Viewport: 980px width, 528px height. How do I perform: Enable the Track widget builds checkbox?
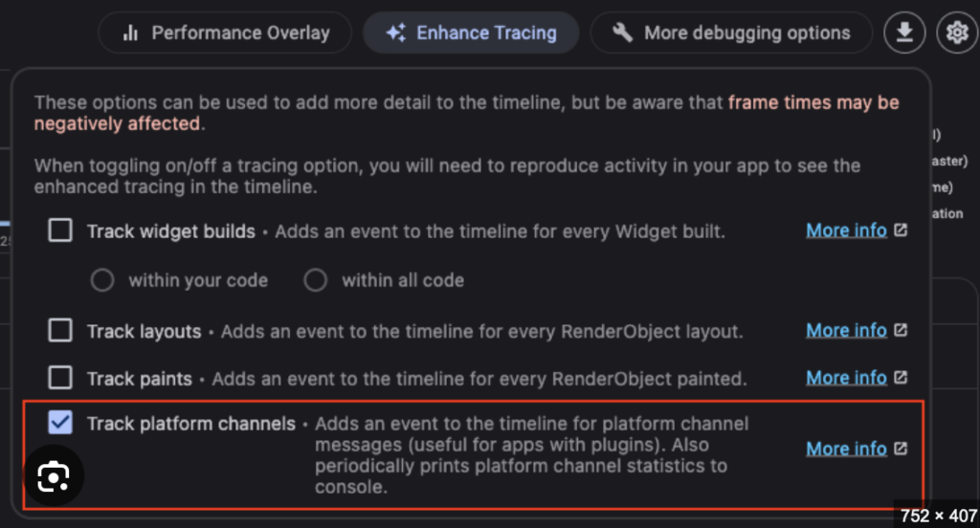[x=60, y=231]
